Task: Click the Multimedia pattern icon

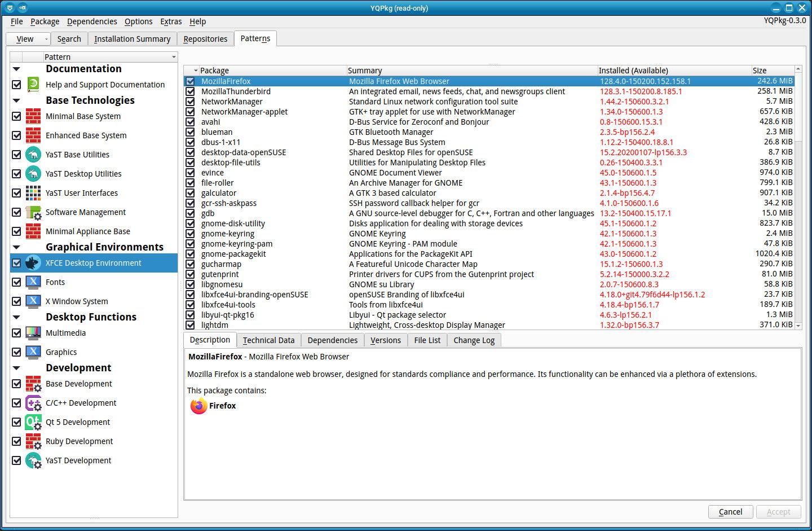Action: click(33, 333)
